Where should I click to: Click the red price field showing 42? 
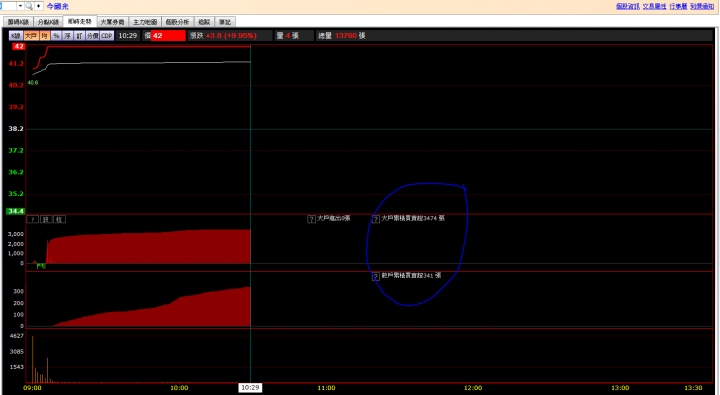point(168,35)
